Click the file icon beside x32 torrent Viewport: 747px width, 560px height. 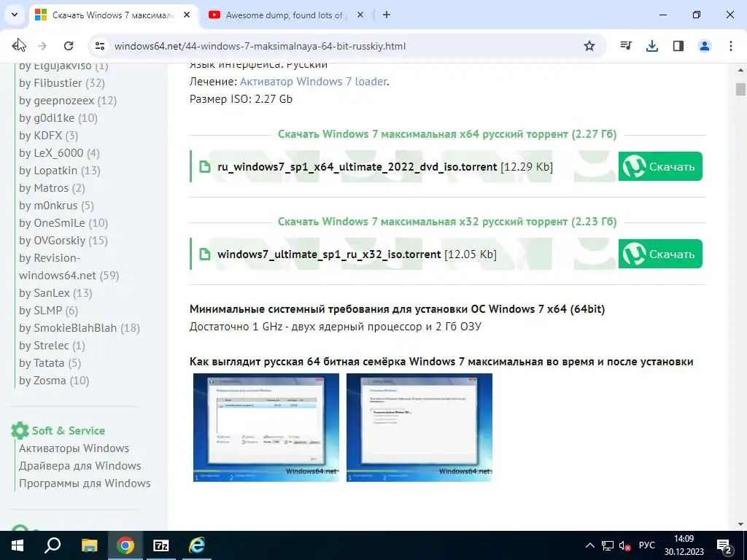(x=205, y=254)
